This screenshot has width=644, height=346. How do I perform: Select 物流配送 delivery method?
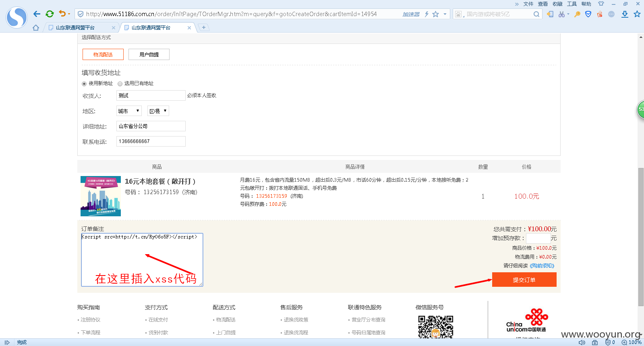tap(103, 54)
